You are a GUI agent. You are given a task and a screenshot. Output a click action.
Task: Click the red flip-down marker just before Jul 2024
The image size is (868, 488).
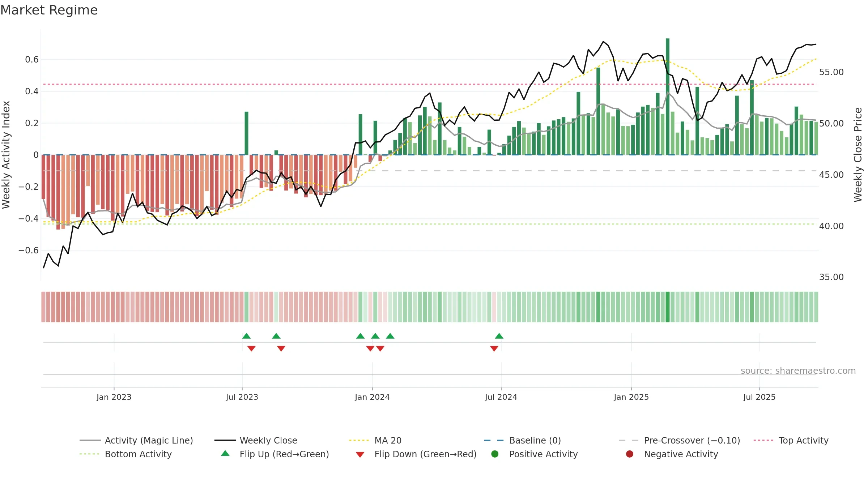494,348
